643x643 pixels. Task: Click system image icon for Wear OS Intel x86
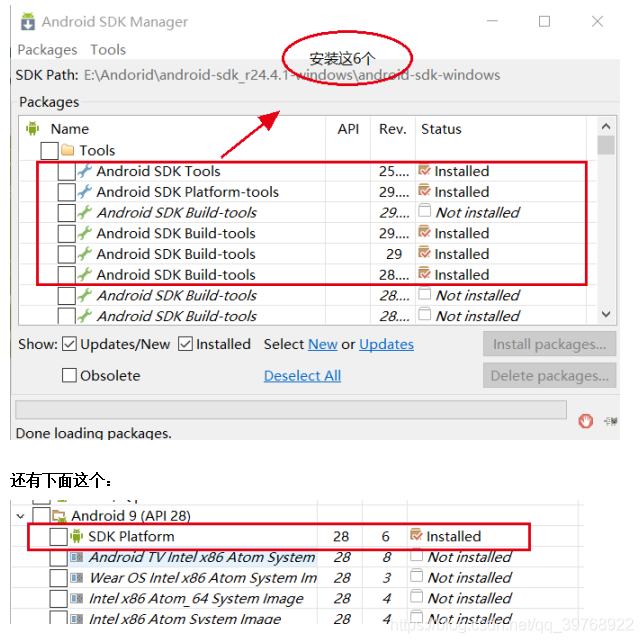tap(77, 577)
